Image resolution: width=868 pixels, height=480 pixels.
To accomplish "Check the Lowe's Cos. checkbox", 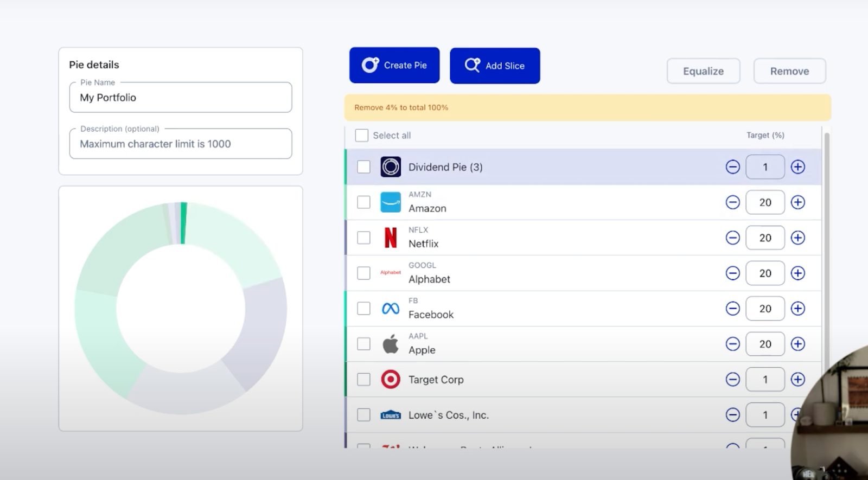I will (x=364, y=415).
